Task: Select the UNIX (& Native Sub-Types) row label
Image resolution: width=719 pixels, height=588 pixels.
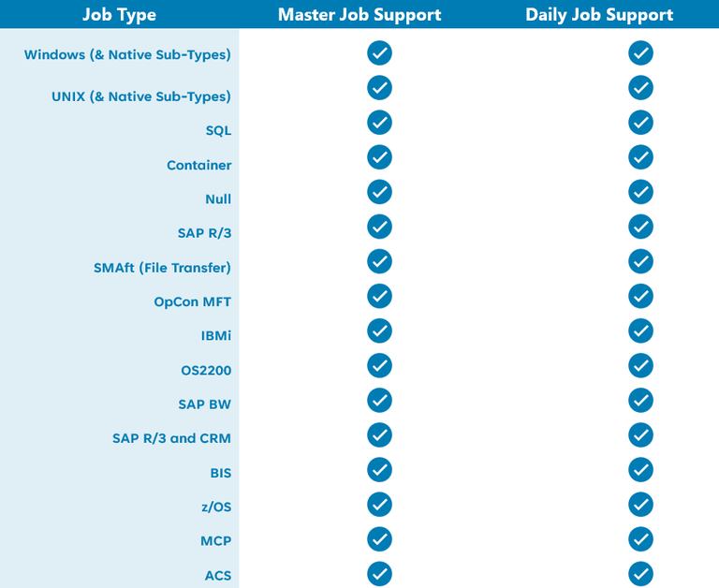Action: 141,96
